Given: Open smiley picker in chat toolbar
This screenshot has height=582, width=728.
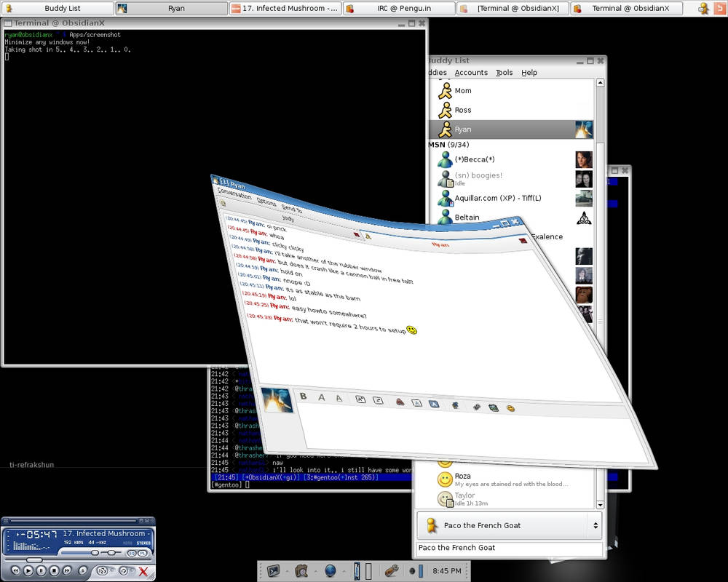Looking at the screenshot, I should point(510,408).
